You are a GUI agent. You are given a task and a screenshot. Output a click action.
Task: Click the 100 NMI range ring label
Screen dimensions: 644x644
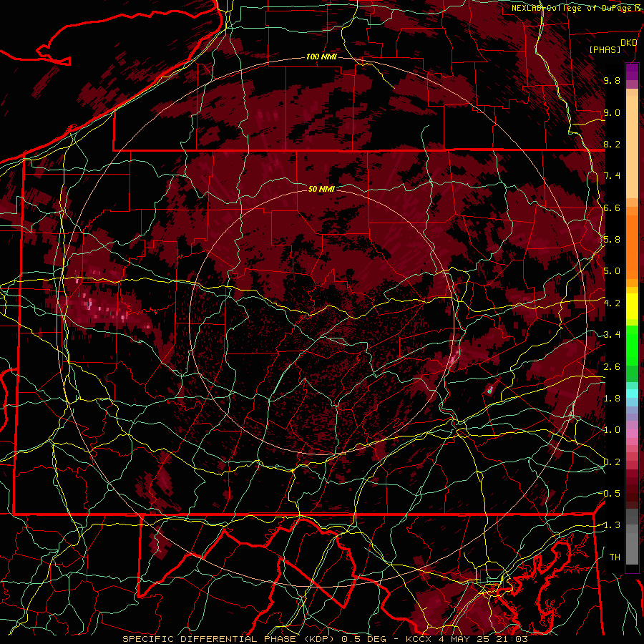(321, 57)
